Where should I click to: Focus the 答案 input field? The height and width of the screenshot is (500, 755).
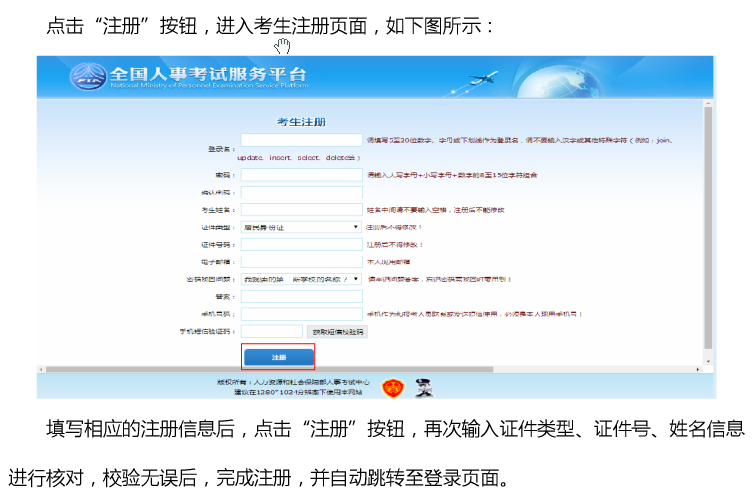point(301,296)
